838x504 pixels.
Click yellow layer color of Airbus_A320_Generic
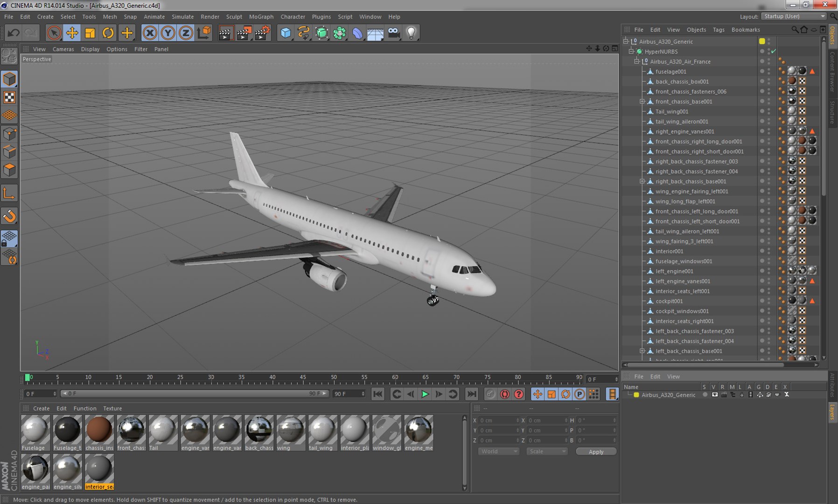pyautogui.click(x=636, y=395)
